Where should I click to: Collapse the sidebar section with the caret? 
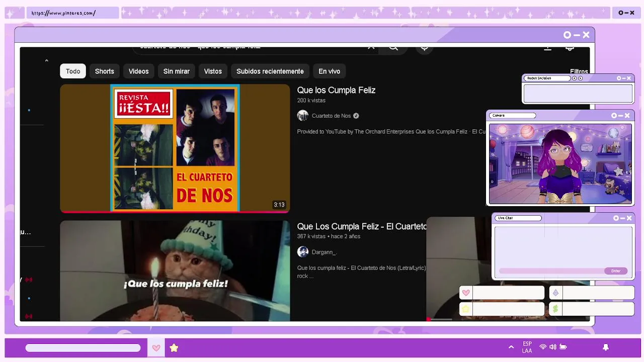(46, 61)
